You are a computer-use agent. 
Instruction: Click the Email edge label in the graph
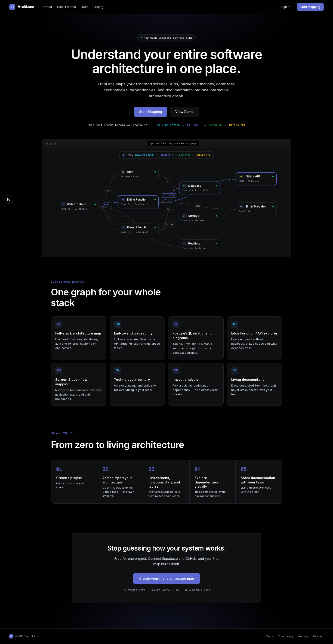tap(197, 206)
